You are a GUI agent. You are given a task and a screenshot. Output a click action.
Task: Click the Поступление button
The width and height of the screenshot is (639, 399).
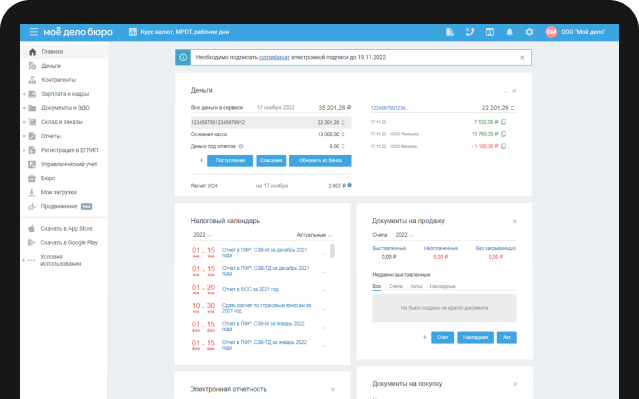click(230, 161)
